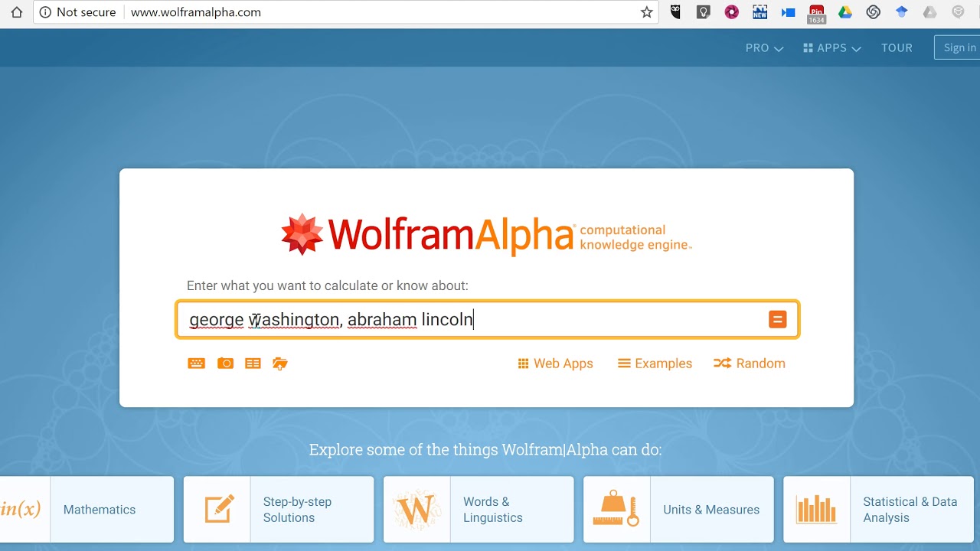Viewport: 980px width, 551px height.
Task: Click the blue video camera extension icon
Action: [788, 12]
